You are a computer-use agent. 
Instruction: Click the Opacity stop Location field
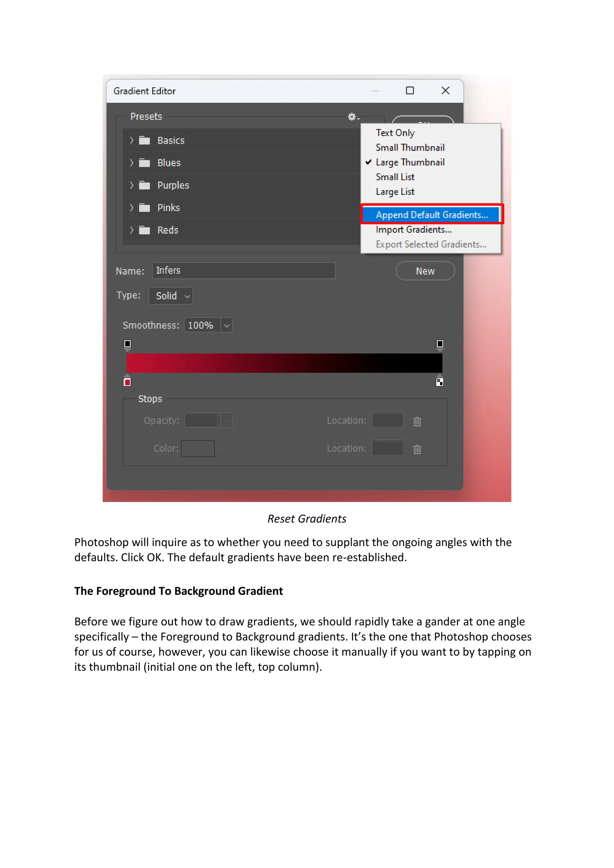pos(388,421)
